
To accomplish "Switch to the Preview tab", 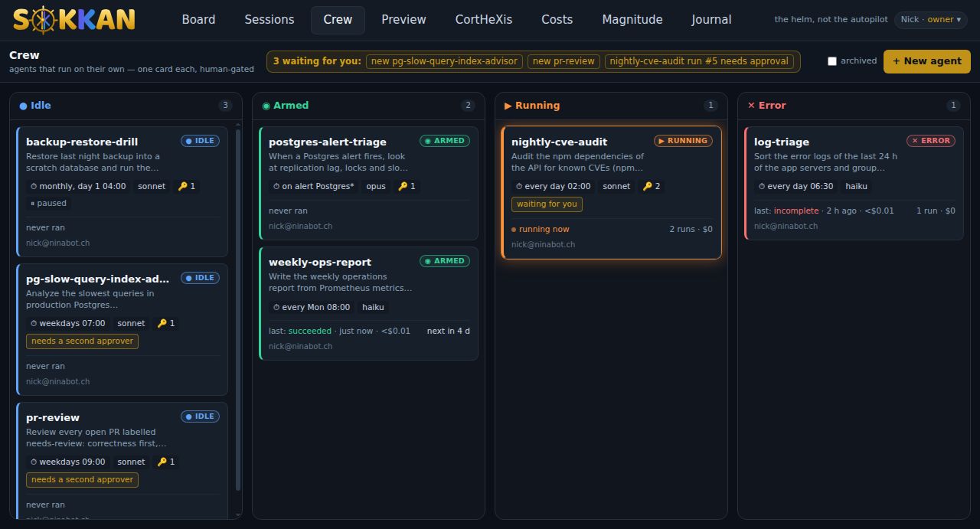I will click(x=403, y=20).
